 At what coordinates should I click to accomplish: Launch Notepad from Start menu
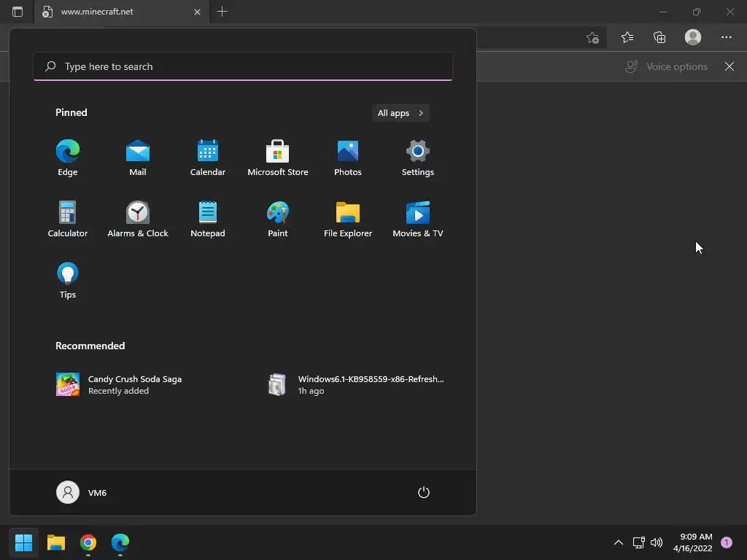point(208,219)
